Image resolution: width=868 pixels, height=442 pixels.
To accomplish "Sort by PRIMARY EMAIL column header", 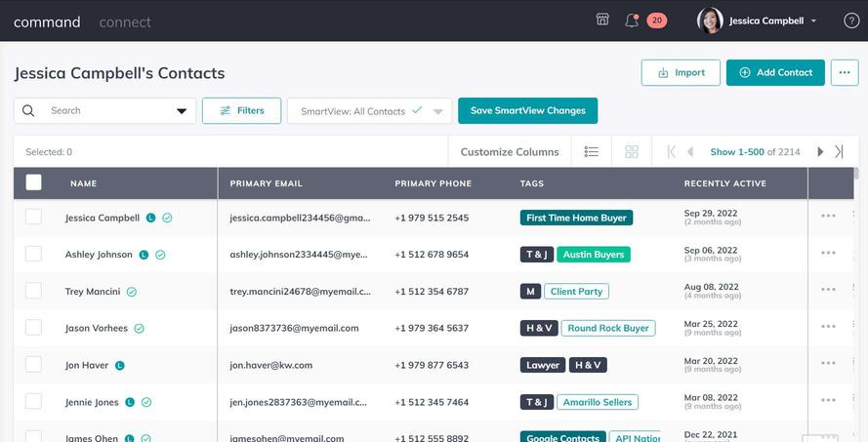I will click(x=267, y=183).
